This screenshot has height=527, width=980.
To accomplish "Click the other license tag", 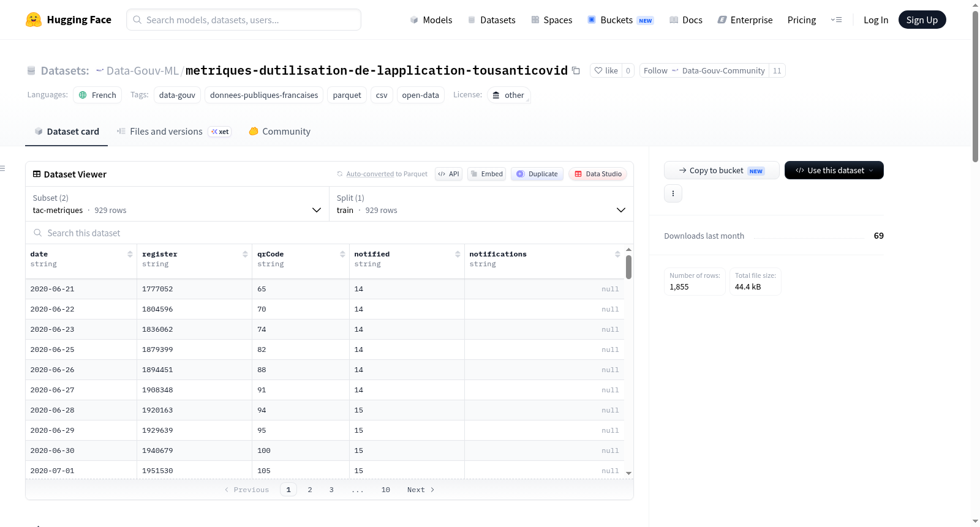I will [x=508, y=95].
